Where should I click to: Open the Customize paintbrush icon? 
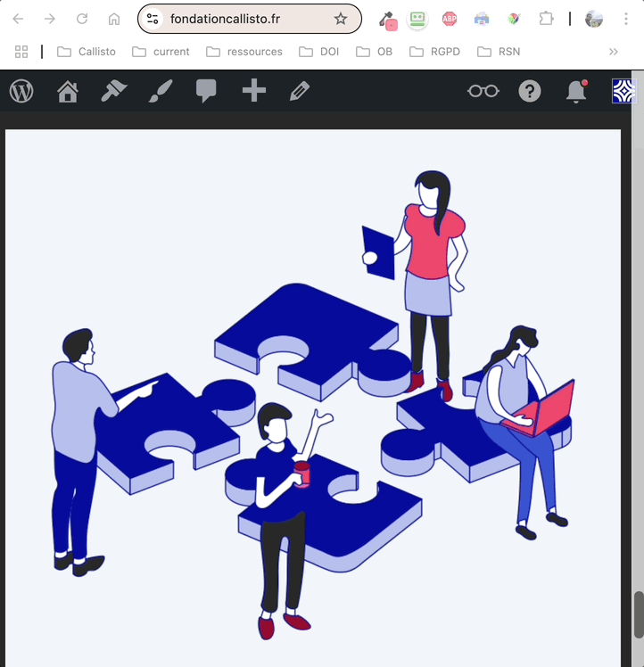(161, 91)
